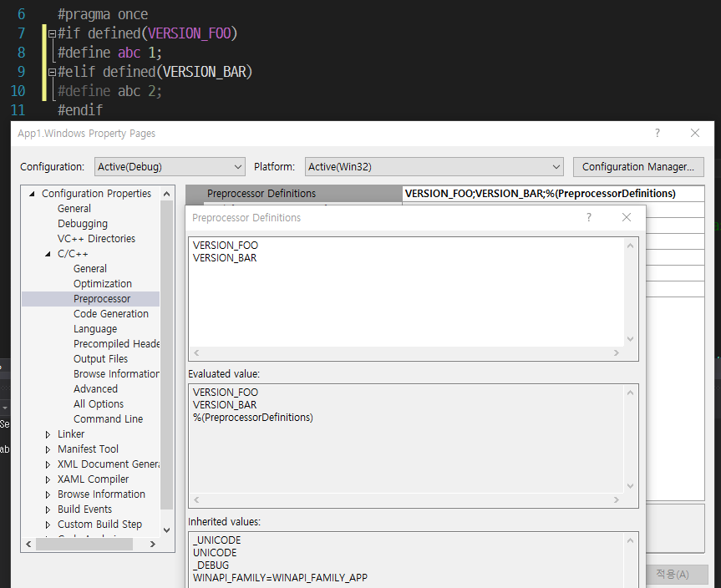This screenshot has height=588, width=721.
Task: Expand the XAML Compiler tree node
Action: (x=48, y=479)
